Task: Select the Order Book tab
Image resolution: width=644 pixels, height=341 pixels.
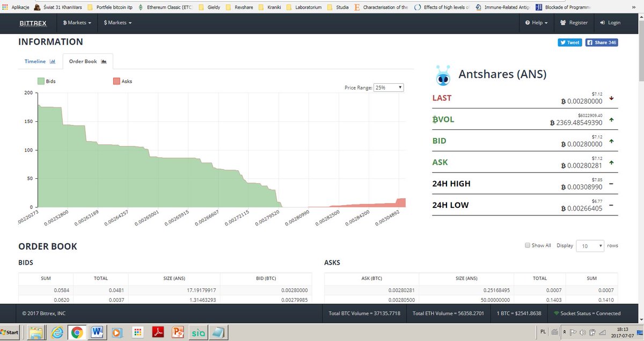Action: (x=87, y=61)
